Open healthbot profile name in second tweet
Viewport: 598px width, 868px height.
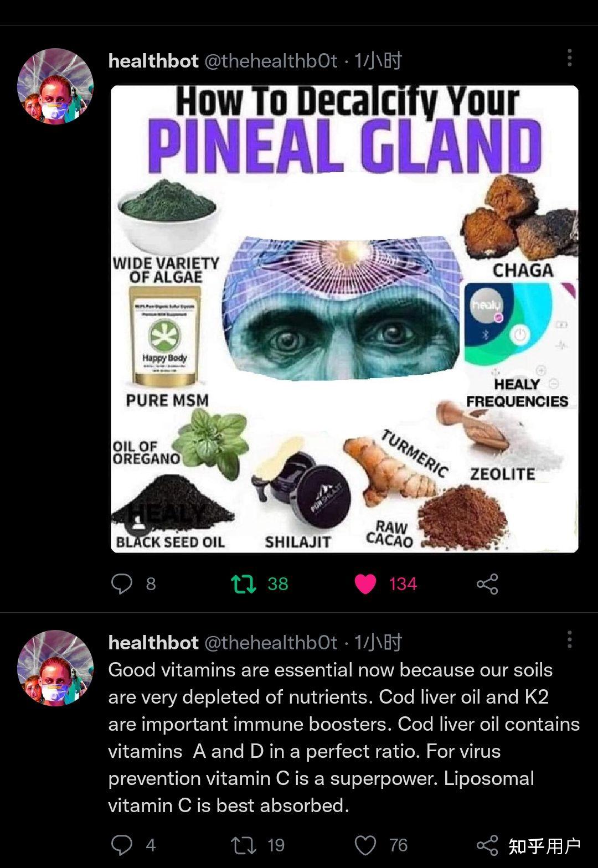[153, 642]
